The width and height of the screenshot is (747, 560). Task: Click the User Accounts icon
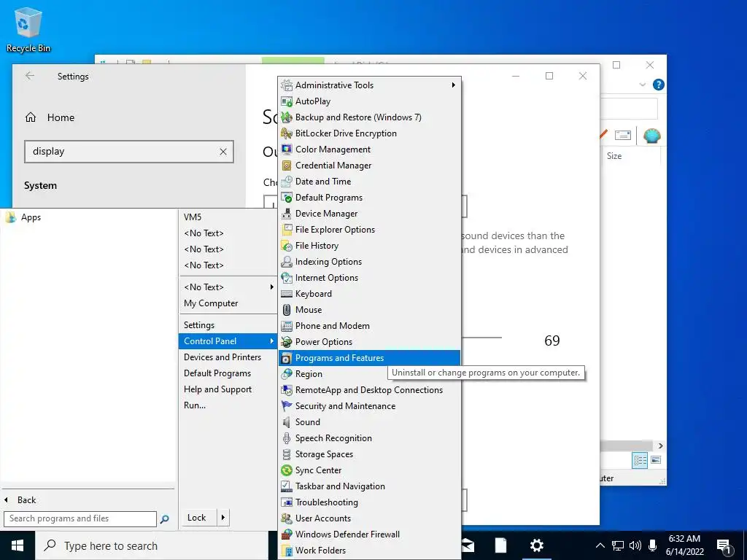(x=286, y=518)
